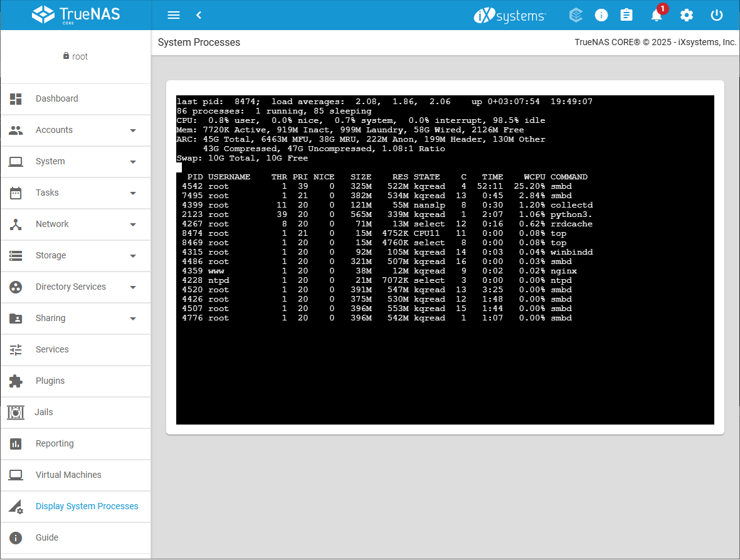Click the terminal cursor block
Screen dimensions: 740x560
click(x=179, y=167)
